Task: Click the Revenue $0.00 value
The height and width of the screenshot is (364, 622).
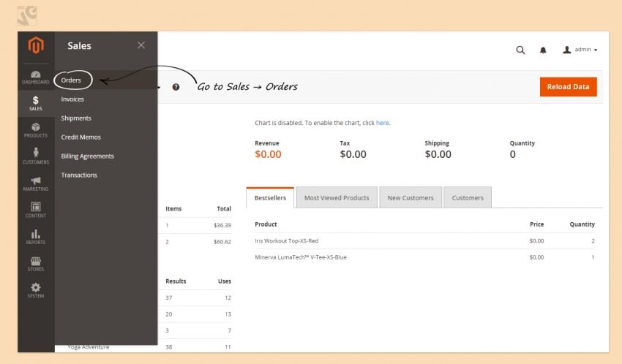Action: [x=268, y=154]
